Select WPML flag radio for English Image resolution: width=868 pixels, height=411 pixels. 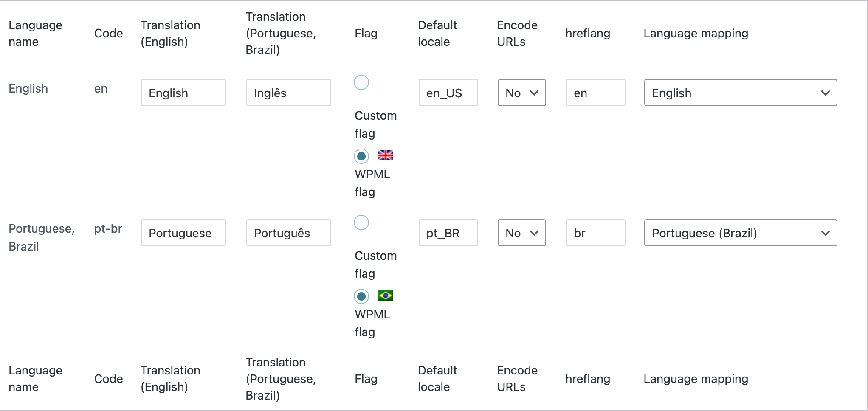pos(361,156)
